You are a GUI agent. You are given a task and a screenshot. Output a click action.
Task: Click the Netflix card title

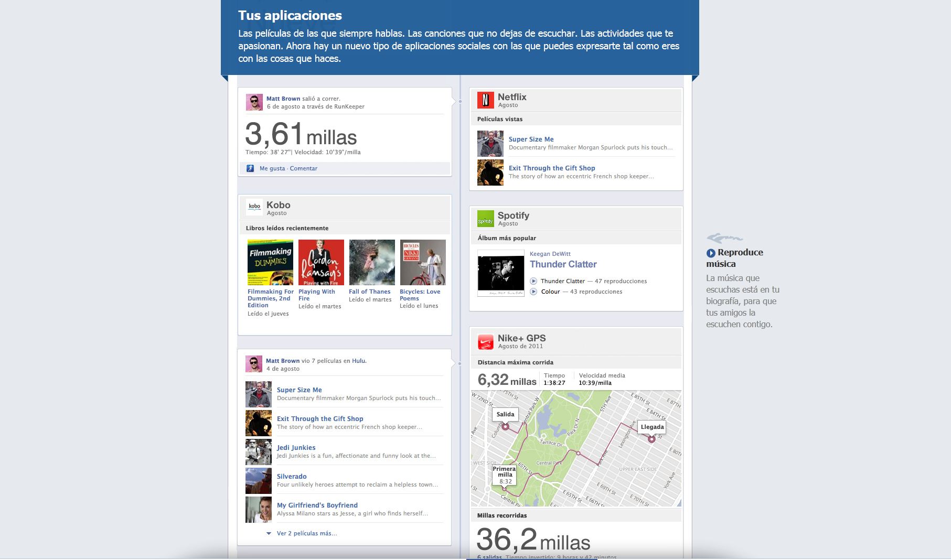(x=512, y=97)
